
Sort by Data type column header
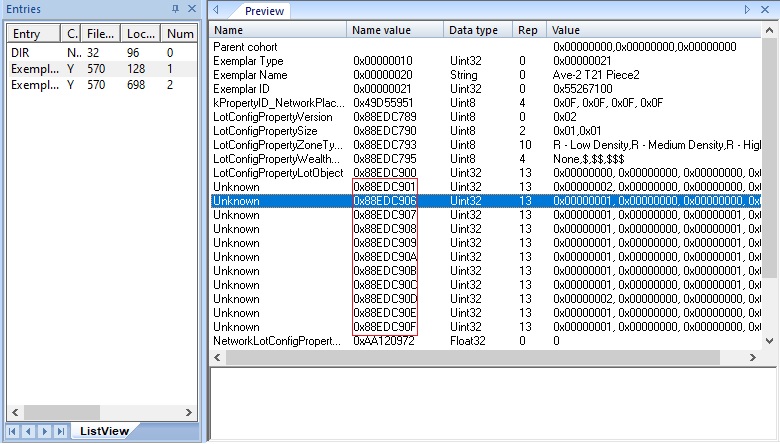click(x=478, y=30)
